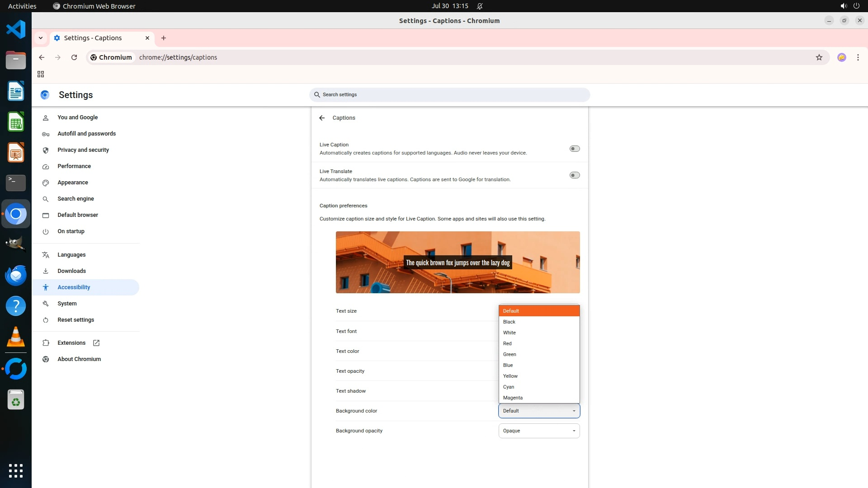Open a new tab with plus button

coord(164,38)
